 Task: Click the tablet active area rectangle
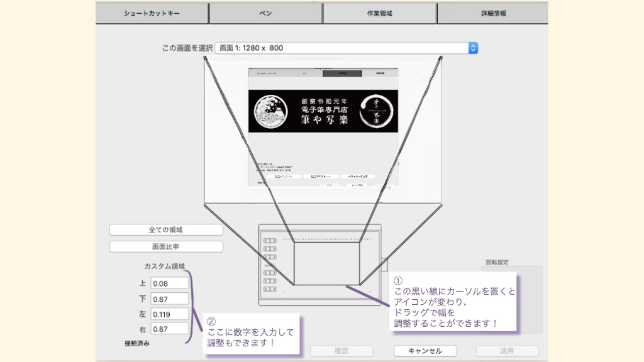pos(327,263)
